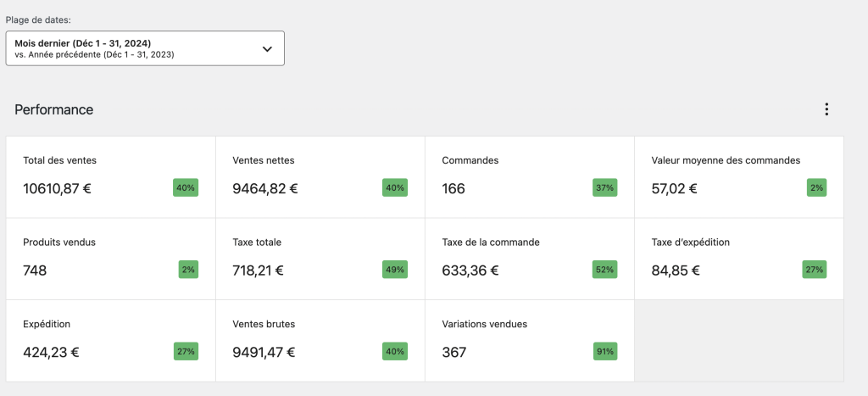Viewport: 868px width, 396px height.
Task: Open the Taxe d'expédition card
Action: (738, 259)
